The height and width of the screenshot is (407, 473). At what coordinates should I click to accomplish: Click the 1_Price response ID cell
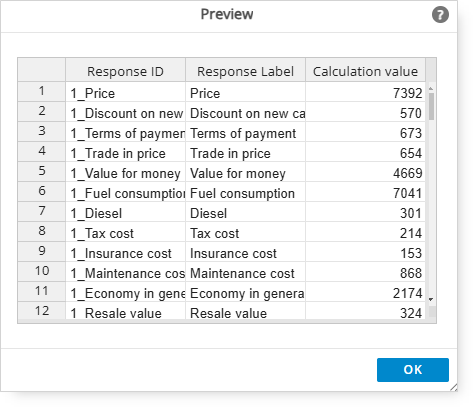click(x=125, y=92)
